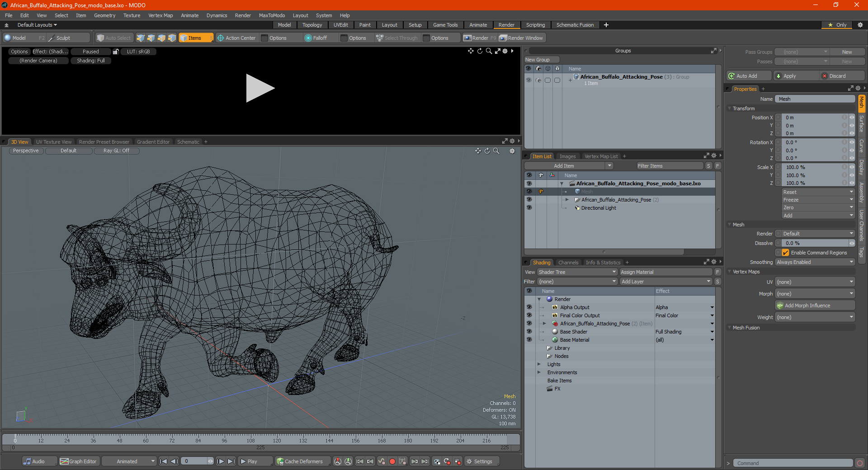The image size is (868, 470).
Task: Adjust the Dissolve percentage slider
Action: pyautogui.click(x=815, y=243)
